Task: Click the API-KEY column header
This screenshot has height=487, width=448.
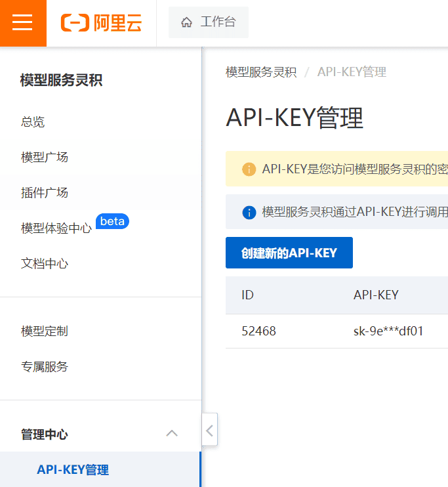Action: [x=376, y=295]
